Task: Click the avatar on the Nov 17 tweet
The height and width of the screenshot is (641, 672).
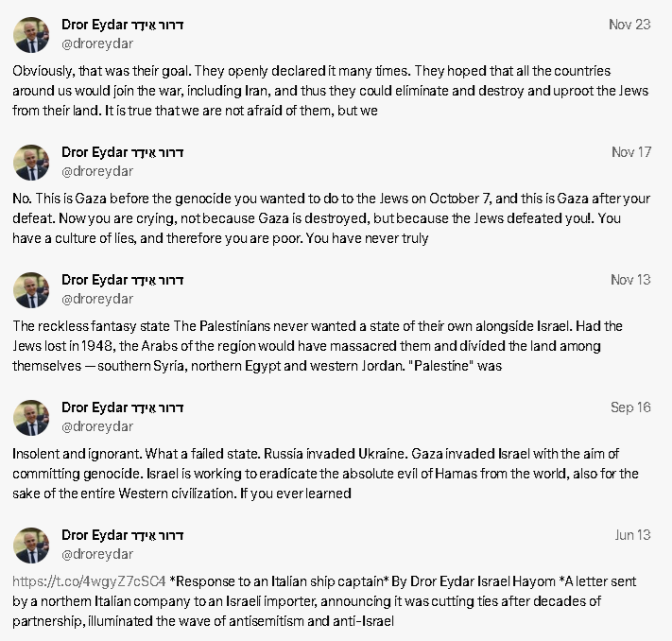Action: point(31,163)
